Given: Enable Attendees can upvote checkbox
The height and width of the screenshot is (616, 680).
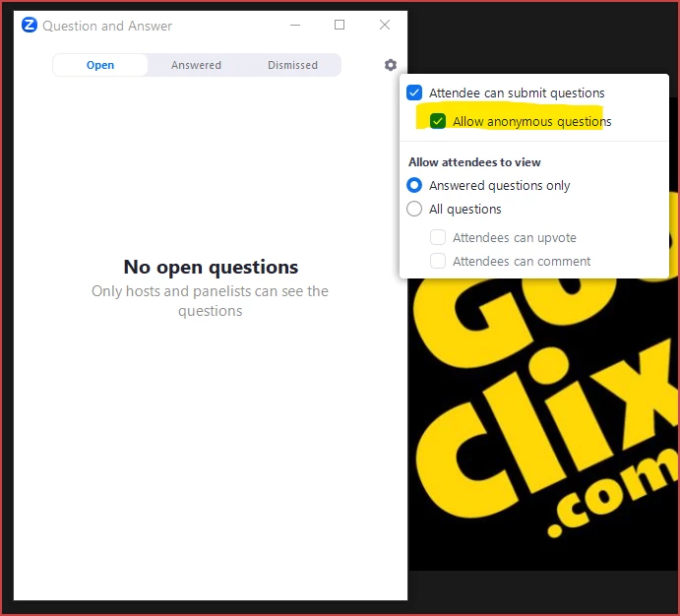Looking at the screenshot, I should (x=438, y=237).
